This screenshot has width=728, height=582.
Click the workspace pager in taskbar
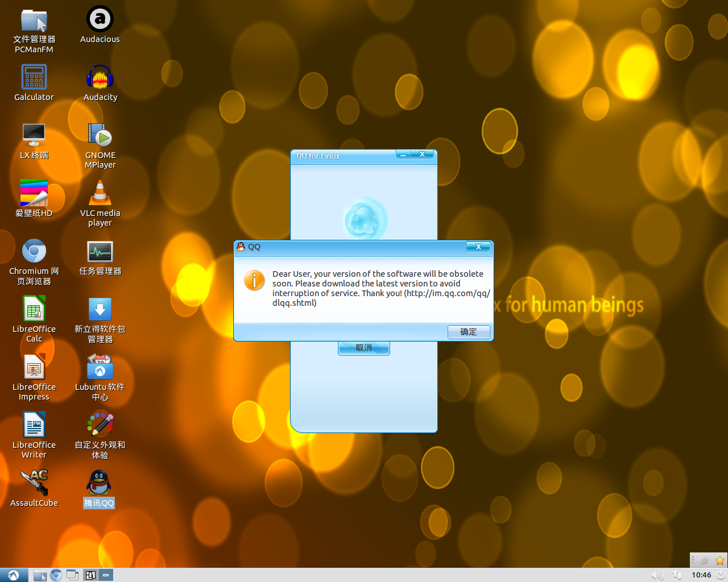coord(90,575)
